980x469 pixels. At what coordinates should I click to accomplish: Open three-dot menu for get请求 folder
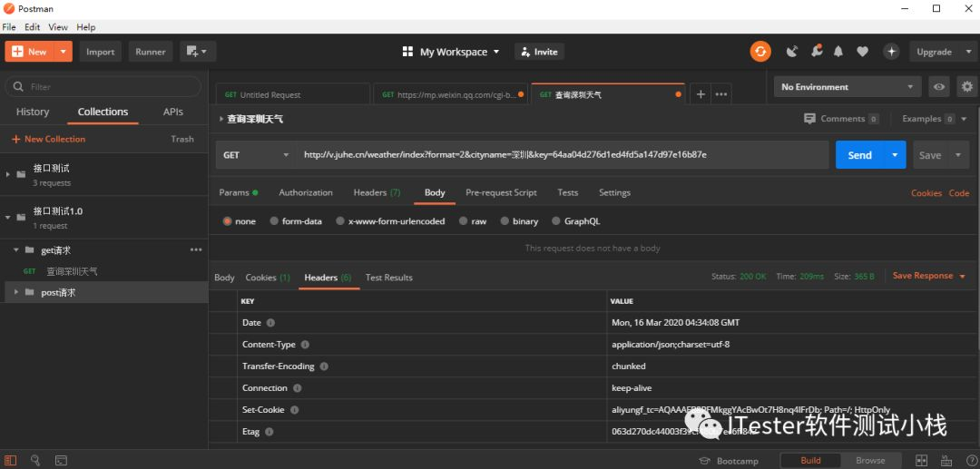pos(196,249)
